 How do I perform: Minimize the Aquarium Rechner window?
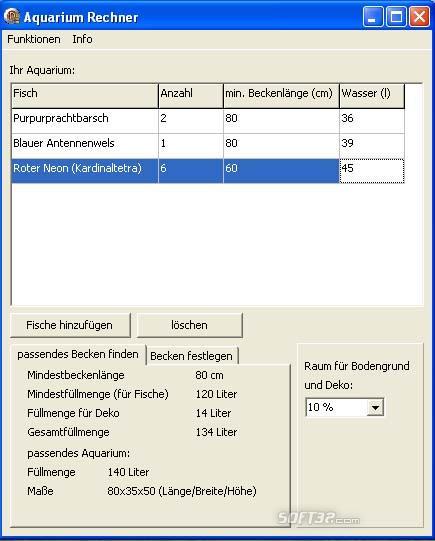(x=373, y=17)
